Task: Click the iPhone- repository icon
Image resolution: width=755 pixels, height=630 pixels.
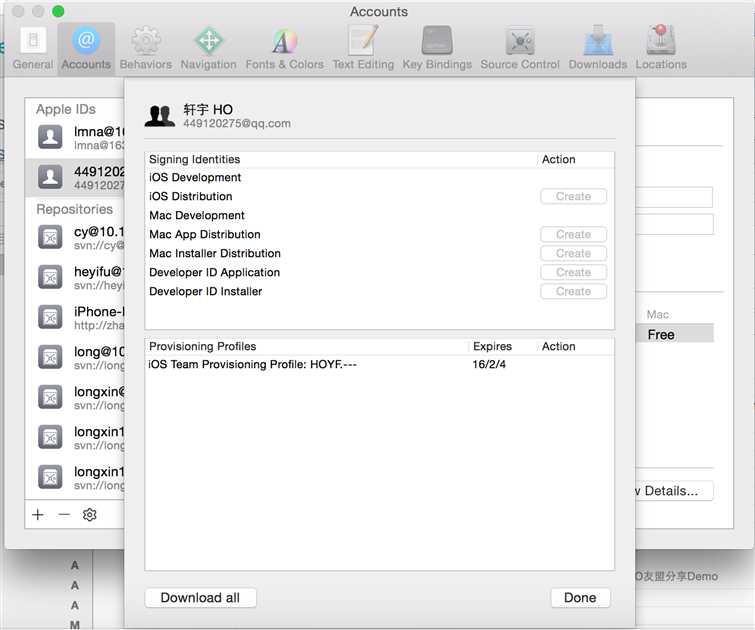Action: click(50, 317)
